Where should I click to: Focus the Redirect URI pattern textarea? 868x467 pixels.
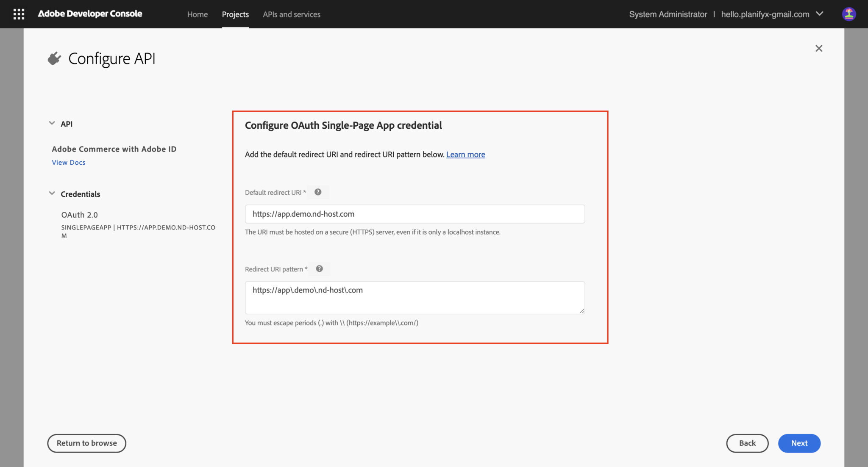point(415,298)
